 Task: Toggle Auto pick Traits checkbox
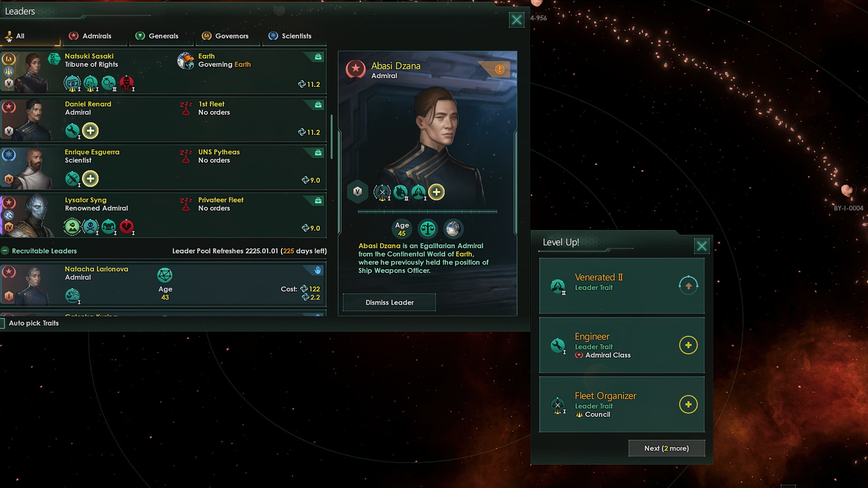coord(3,323)
